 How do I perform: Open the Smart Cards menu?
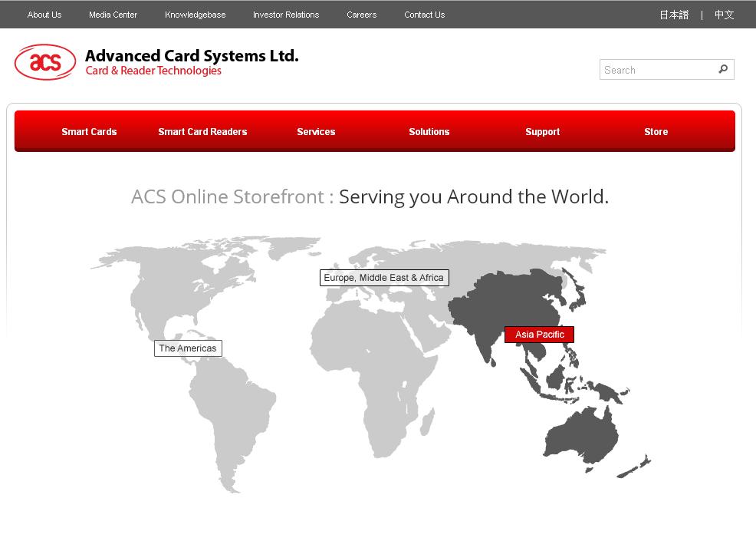click(89, 132)
